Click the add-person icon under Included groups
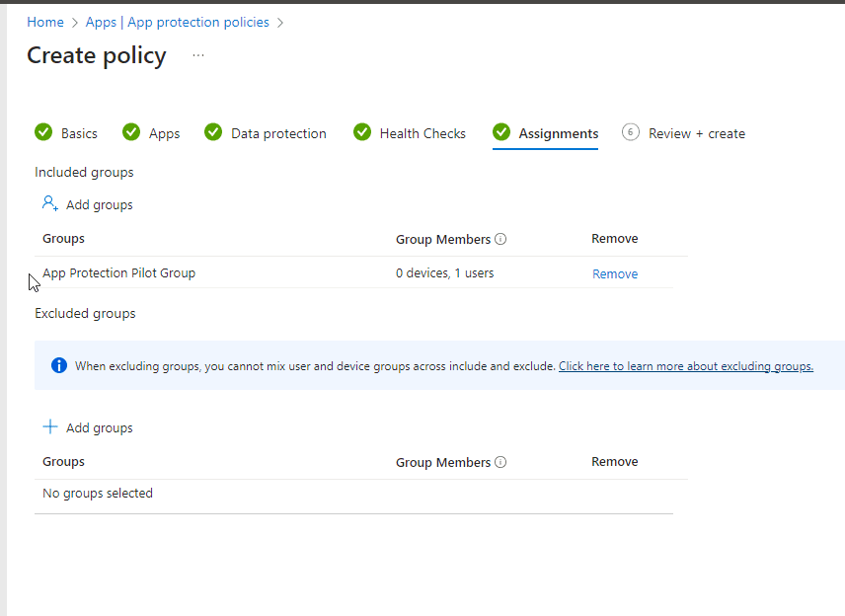This screenshot has height=616, width=845. tap(49, 203)
